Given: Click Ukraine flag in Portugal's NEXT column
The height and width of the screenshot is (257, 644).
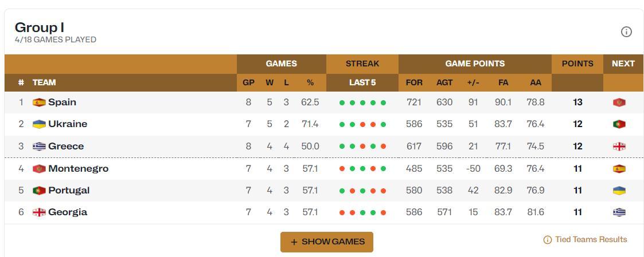Looking at the screenshot, I should click(x=619, y=191).
